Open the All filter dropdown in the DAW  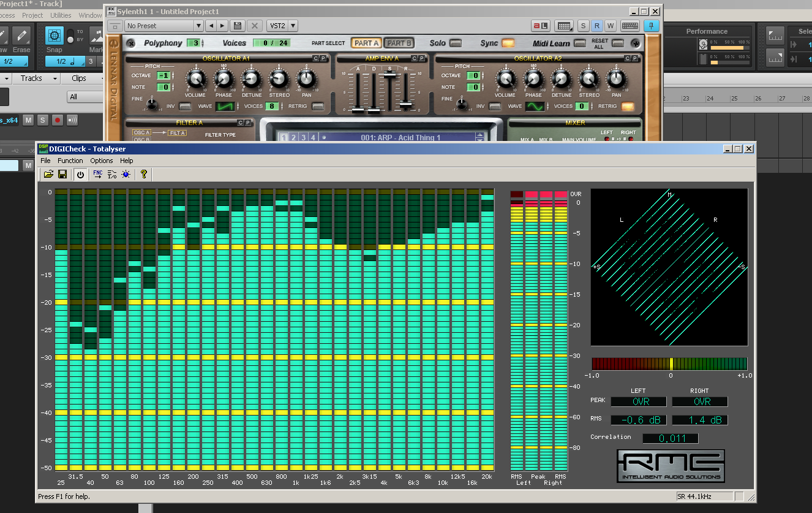coord(84,97)
